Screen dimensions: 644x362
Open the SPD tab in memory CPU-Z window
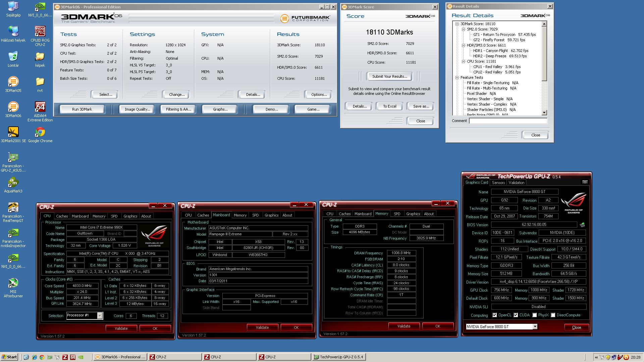click(x=397, y=214)
